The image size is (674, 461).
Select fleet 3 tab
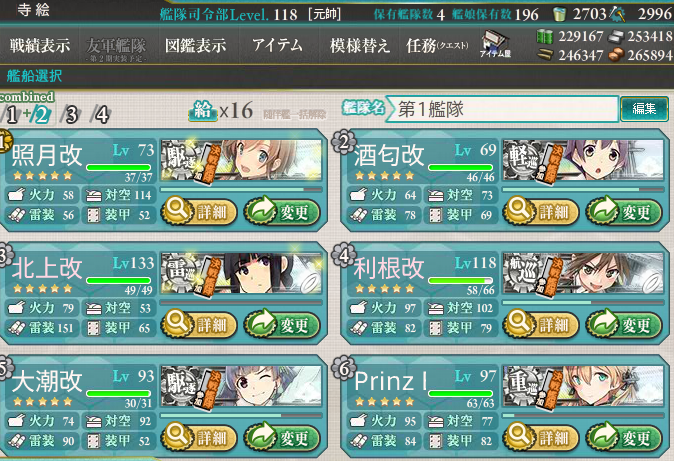tap(70, 114)
